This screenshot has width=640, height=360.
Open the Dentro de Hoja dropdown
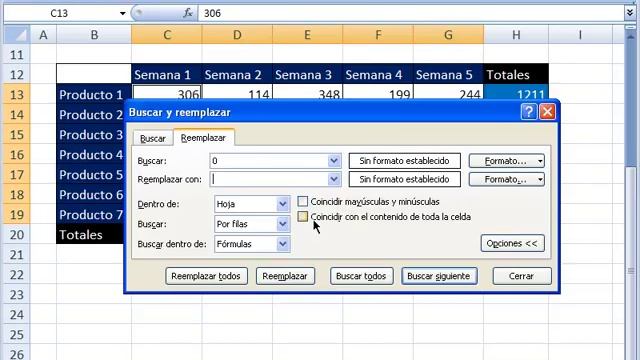click(282, 204)
